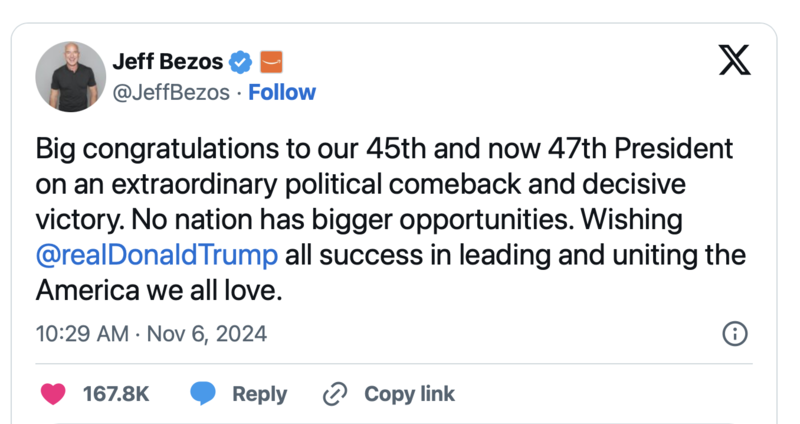The image size is (800, 424).
Task: Click the orange Amazon affiliation badge
Action: (271, 63)
